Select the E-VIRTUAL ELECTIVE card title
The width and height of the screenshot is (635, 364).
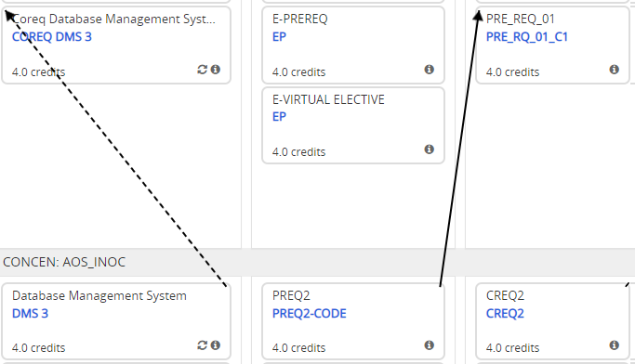(328, 99)
